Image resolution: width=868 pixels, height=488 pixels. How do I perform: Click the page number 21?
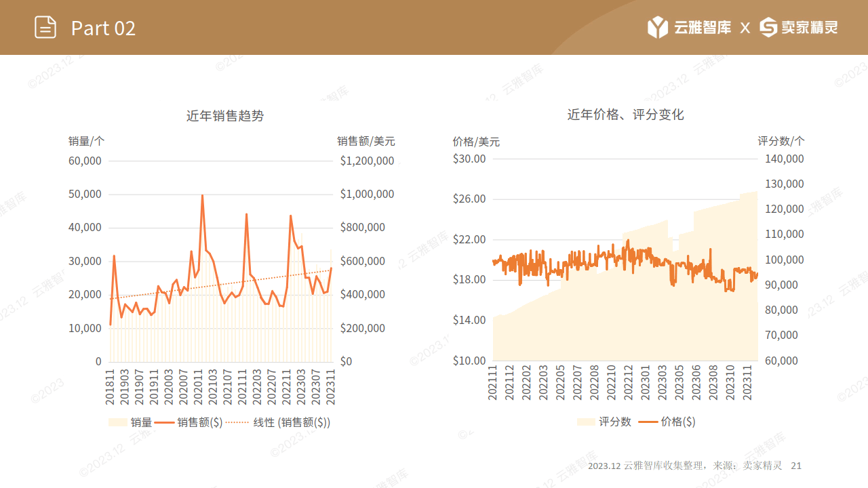(x=797, y=466)
